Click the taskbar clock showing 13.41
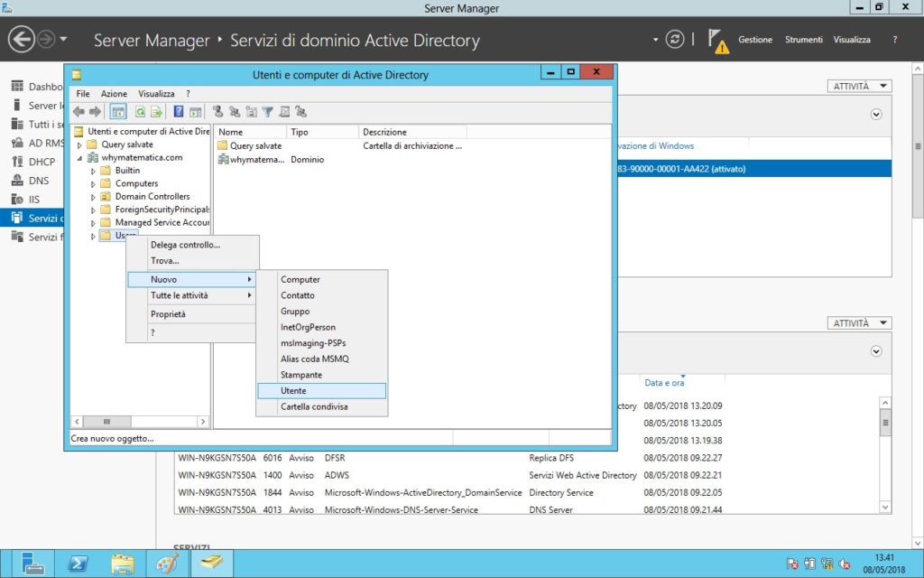924x578 pixels. coord(884,564)
